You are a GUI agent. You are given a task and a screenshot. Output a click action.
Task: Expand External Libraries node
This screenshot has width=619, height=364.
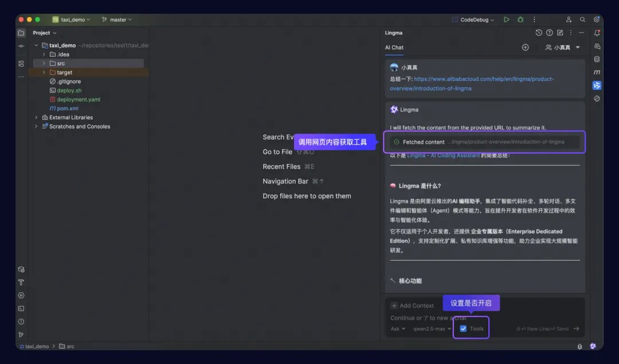[36, 118]
